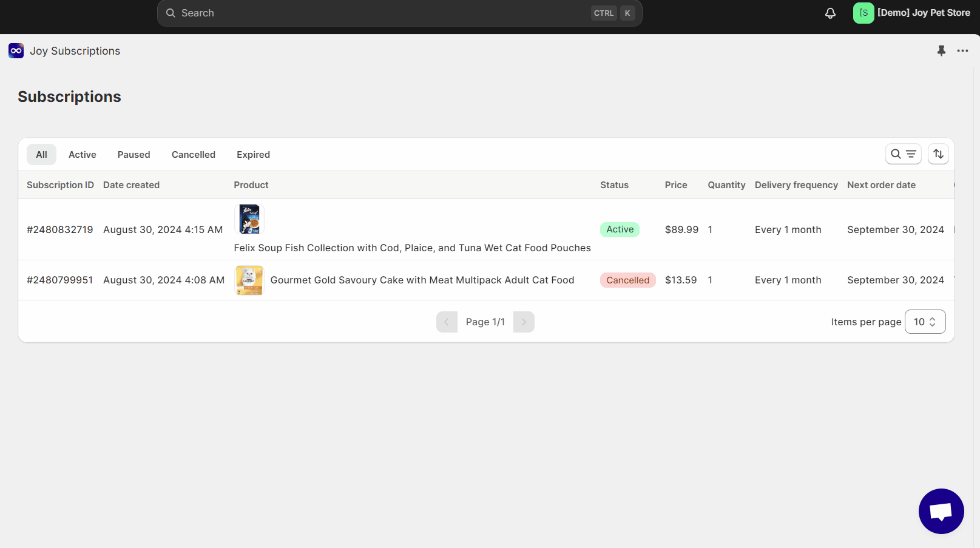The width and height of the screenshot is (980, 548).
Task: Click the Product column header
Action: click(x=251, y=185)
